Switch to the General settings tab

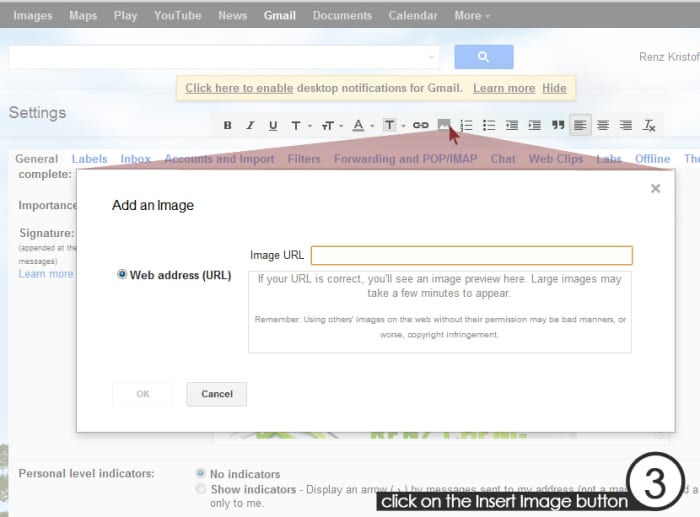pyautogui.click(x=37, y=159)
